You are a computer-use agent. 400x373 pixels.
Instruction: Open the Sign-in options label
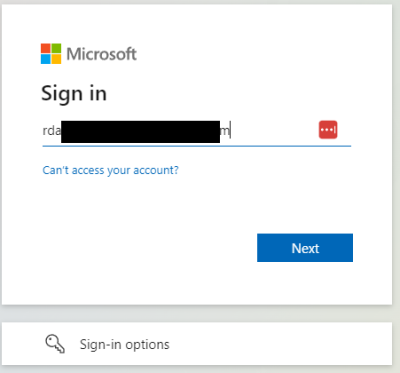click(x=124, y=344)
